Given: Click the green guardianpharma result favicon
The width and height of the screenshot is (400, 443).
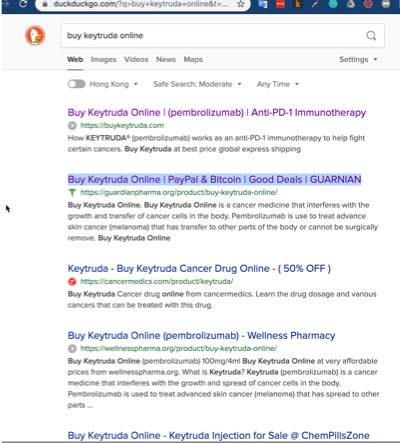Looking at the screenshot, I should point(72,192).
